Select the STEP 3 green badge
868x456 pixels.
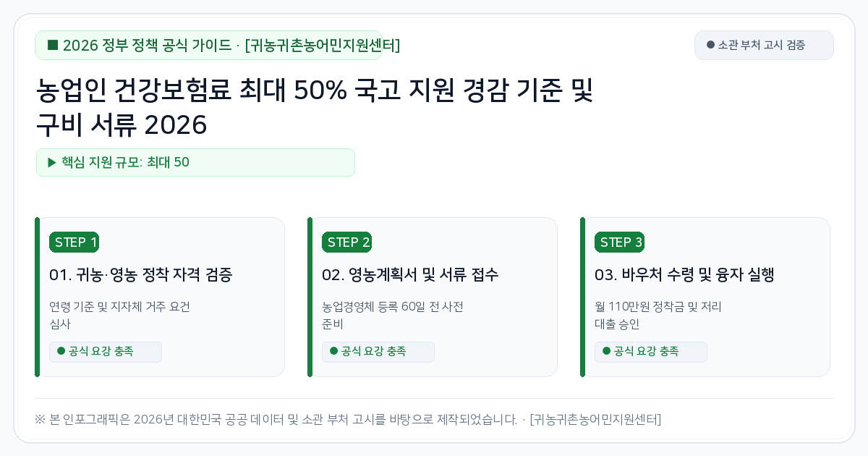coord(619,242)
